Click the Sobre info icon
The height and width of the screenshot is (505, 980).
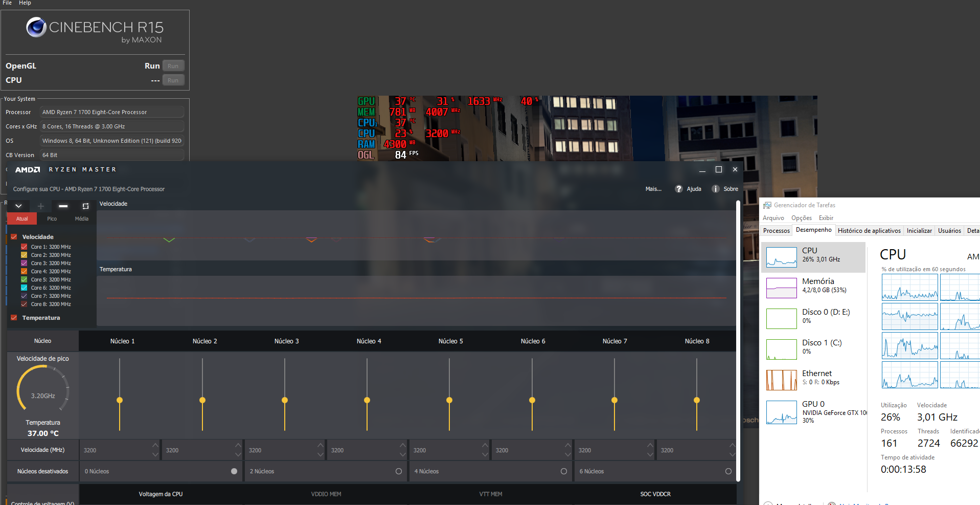click(716, 189)
